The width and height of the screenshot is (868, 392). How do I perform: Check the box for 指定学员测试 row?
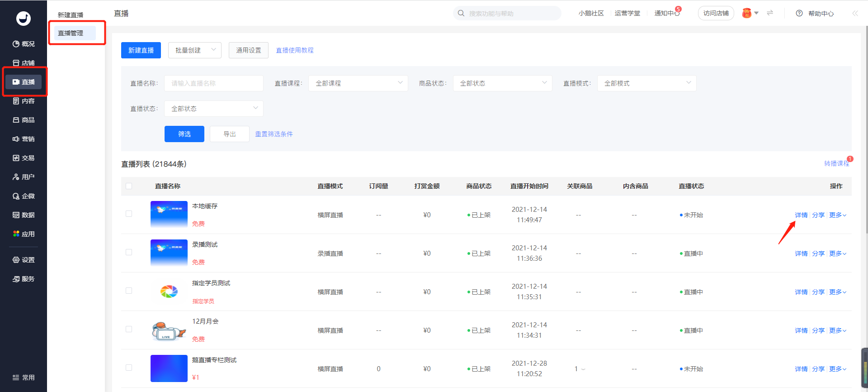tap(129, 291)
